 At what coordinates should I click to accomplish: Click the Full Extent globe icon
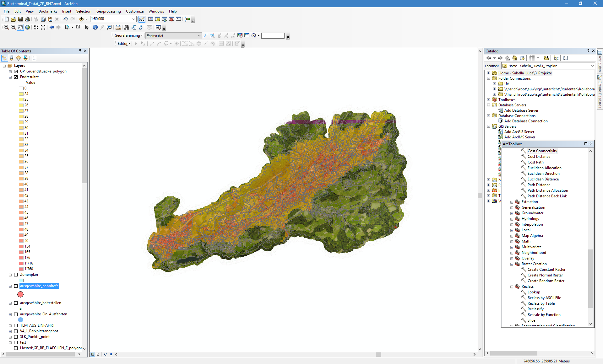28,27
